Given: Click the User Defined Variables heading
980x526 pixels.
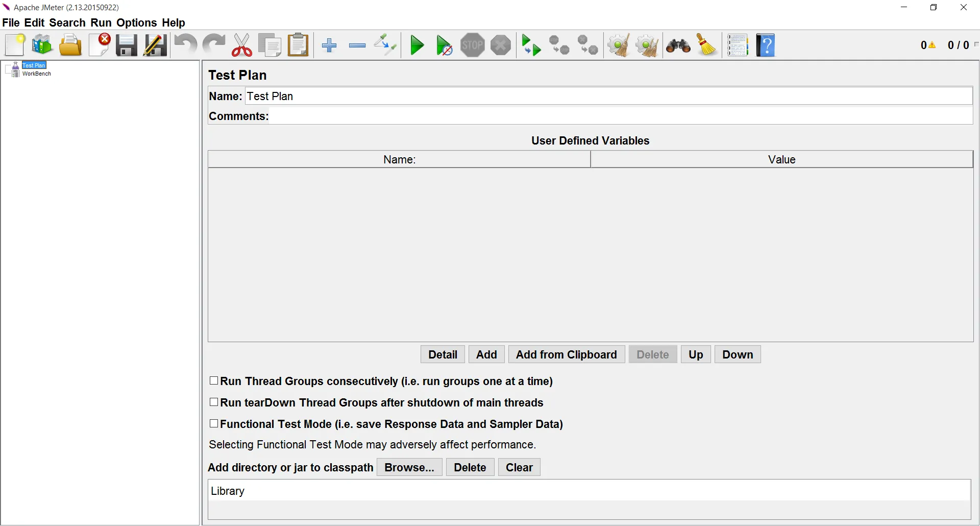Looking at the screenshot, I should click(590, 140).
